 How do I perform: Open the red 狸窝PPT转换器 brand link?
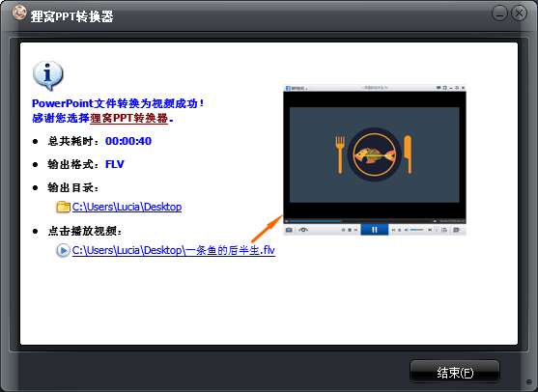[x=129, y=119]
